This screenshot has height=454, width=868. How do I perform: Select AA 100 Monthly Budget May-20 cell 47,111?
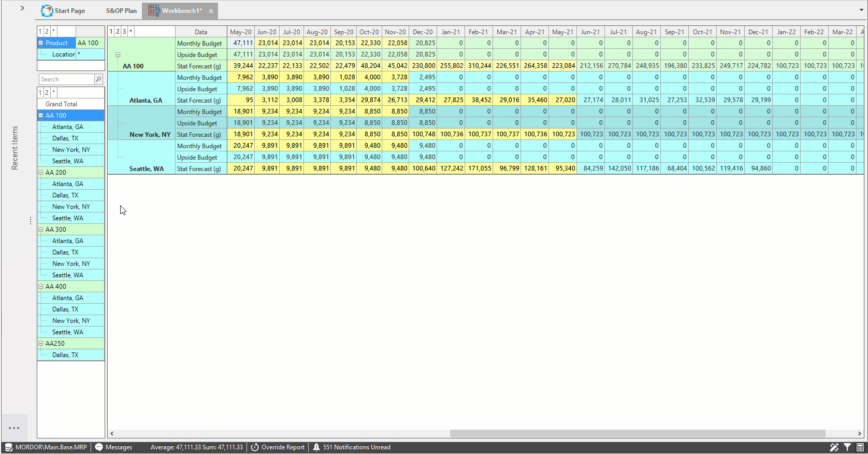[x=241, y=43]
